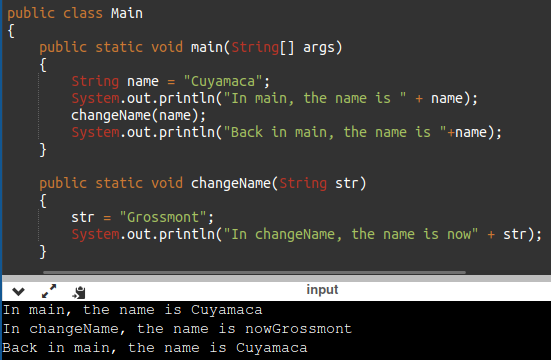This screenshot has height=360, width=551.
Task: Click the line str = "Grossmont"
Action: pyautogui.click(x=142, y=217)
